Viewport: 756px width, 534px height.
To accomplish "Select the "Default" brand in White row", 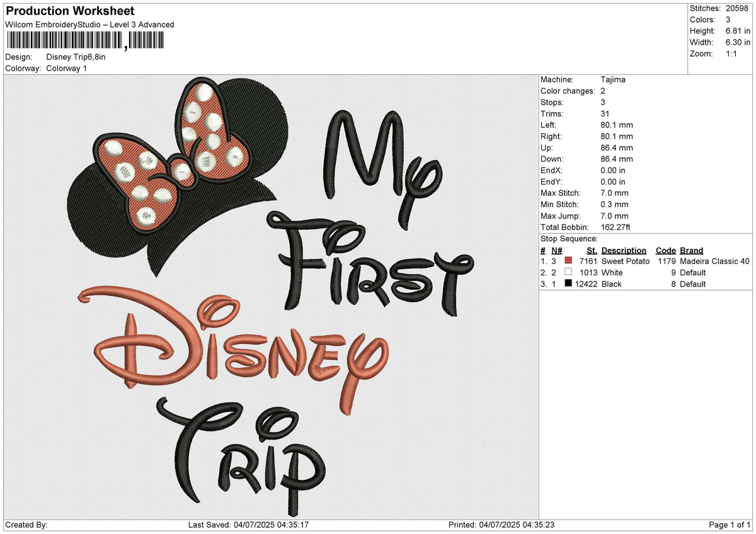I will [x=692, y=272].
